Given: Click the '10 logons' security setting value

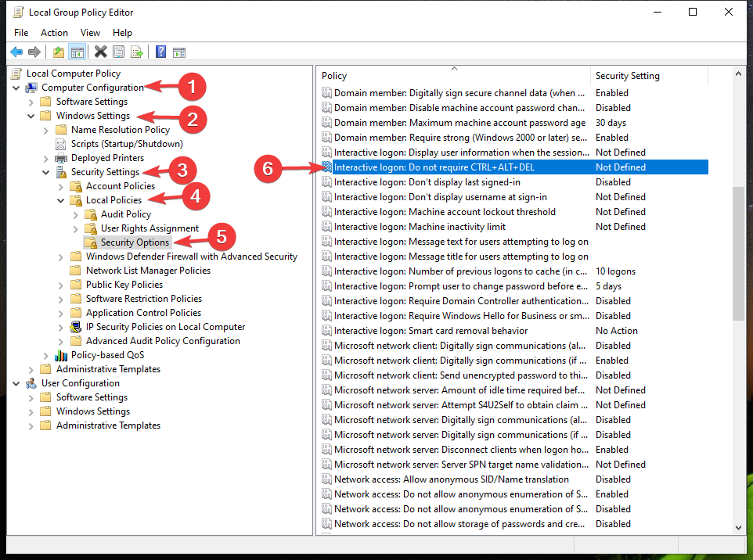Looking at the screenshot, I should pos(616,271).
